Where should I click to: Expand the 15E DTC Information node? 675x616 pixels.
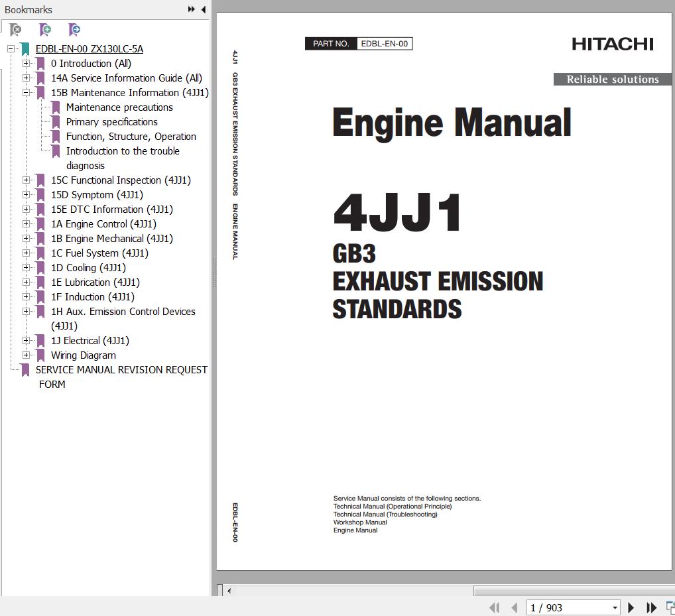pos(27,210)
